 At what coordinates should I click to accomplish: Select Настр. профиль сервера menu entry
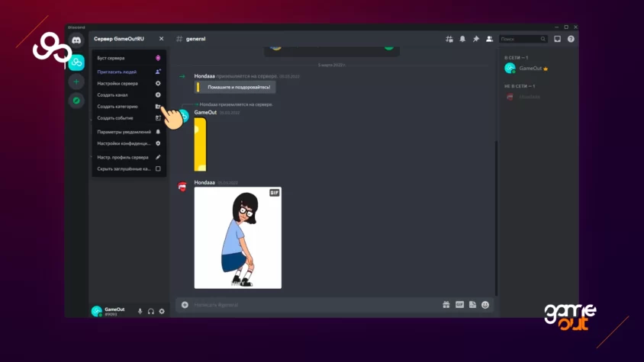(x=129, y=157)
